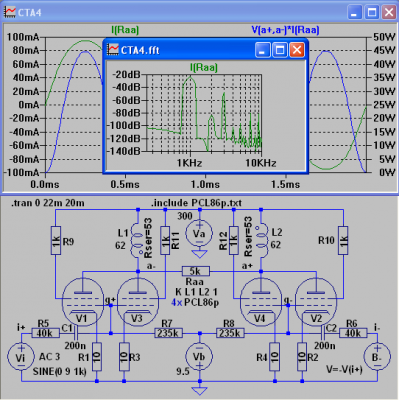
Task: Maximize the CTA4 waveform window
Action: 372,13
